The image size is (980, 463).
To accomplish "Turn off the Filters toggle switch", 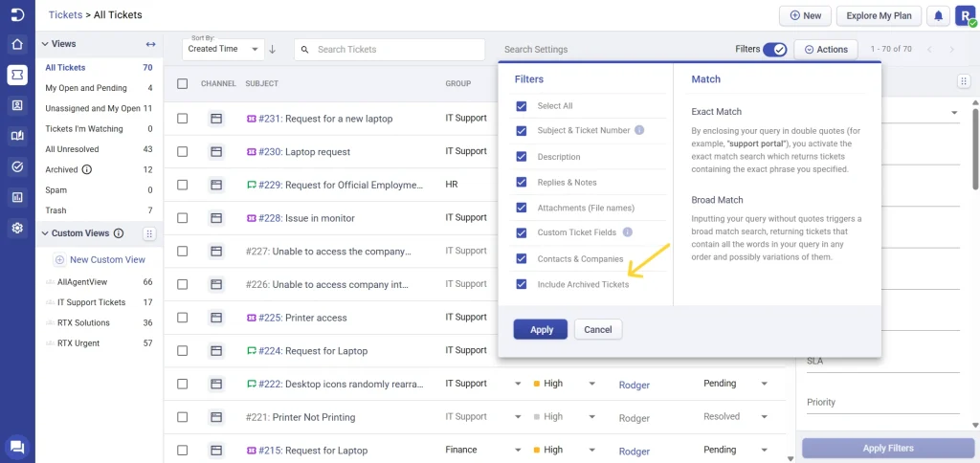I will pos(775,50).
